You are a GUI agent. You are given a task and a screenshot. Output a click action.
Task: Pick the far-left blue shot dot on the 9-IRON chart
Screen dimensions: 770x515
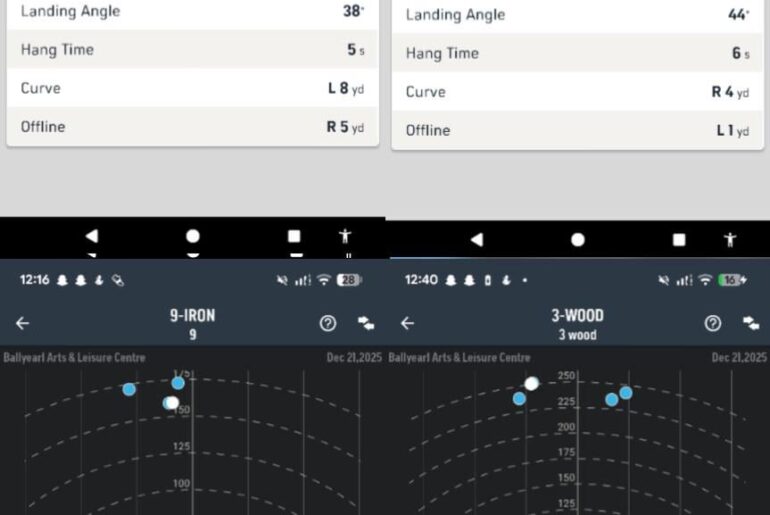point(129,389)
